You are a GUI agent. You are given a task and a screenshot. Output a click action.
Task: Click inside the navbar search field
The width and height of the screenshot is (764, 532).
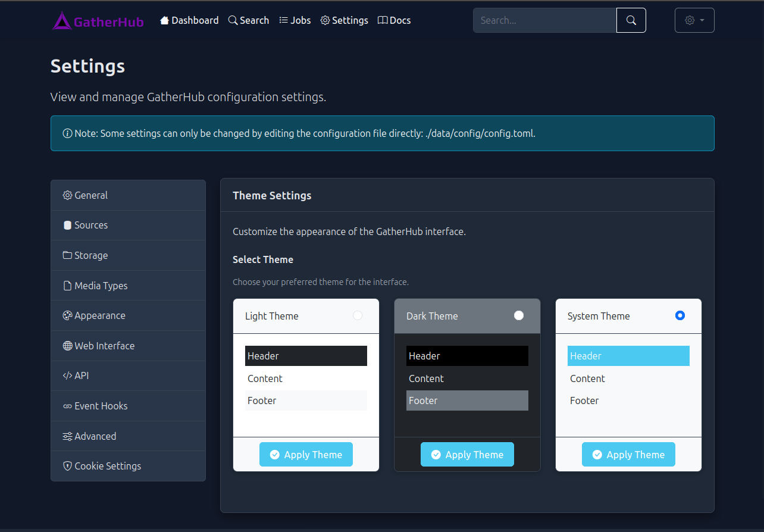544,20
